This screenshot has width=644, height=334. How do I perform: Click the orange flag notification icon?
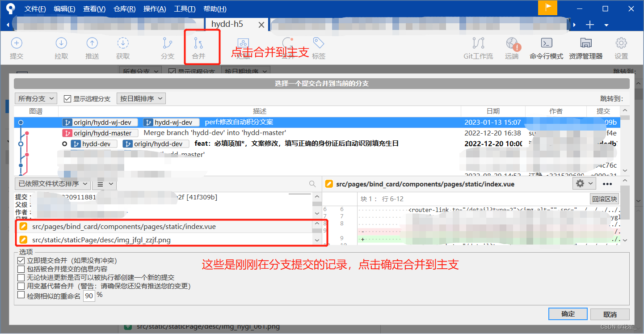click(547, 8)
